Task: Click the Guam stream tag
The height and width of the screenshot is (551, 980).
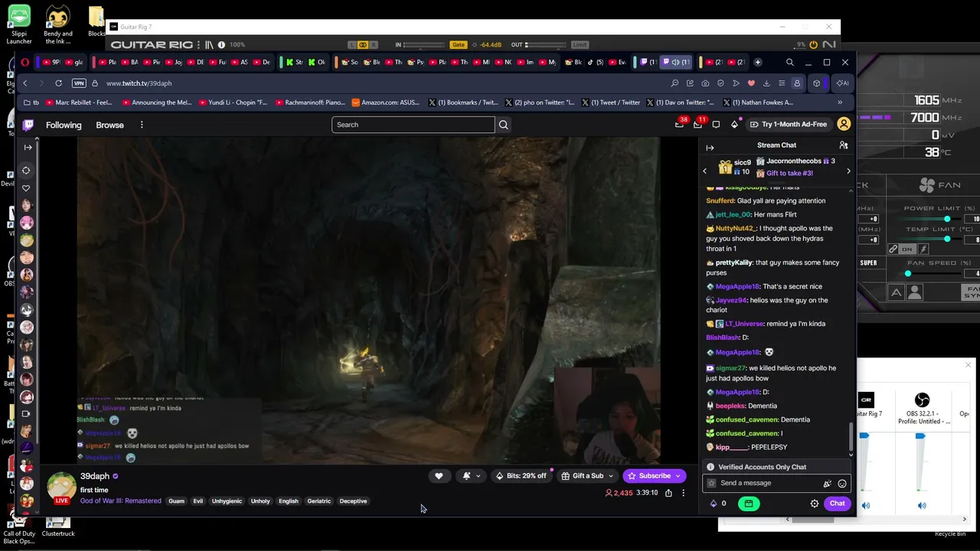Action: 176,501
